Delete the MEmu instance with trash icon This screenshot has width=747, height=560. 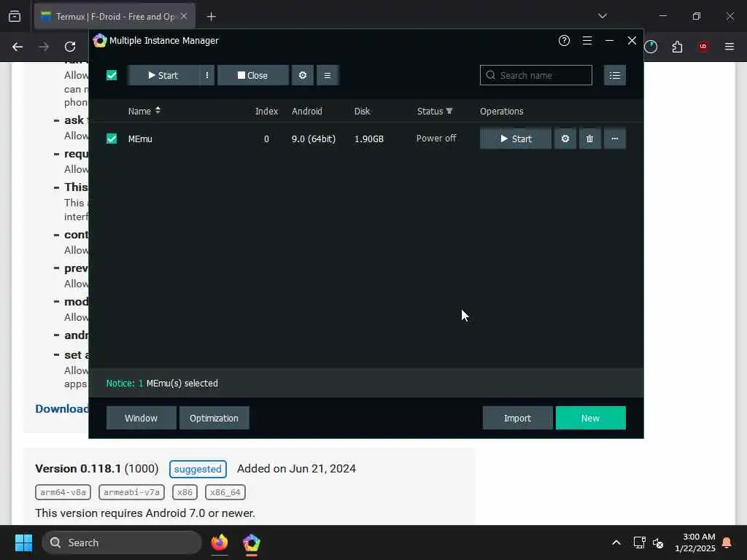click(x=589, y=139)
